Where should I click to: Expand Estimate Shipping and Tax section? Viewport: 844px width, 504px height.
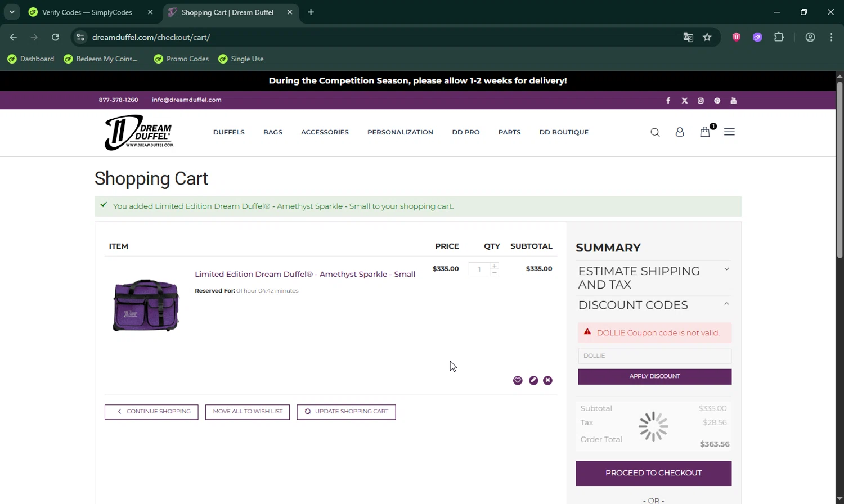click(654, 278)
